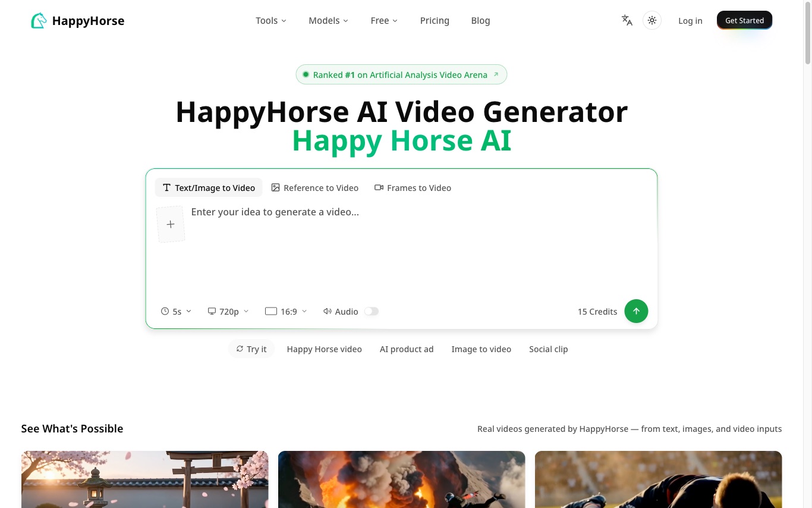
Task: Click the 720p resolution monitor icon
Action: [x=212, y=311]
